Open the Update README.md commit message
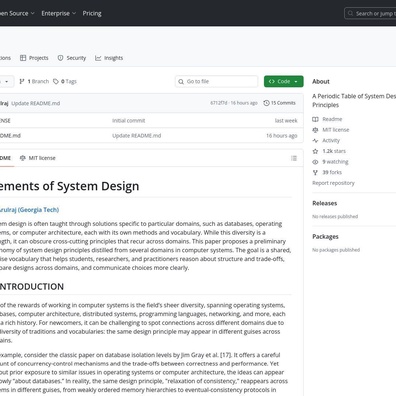 click(36, 103)
